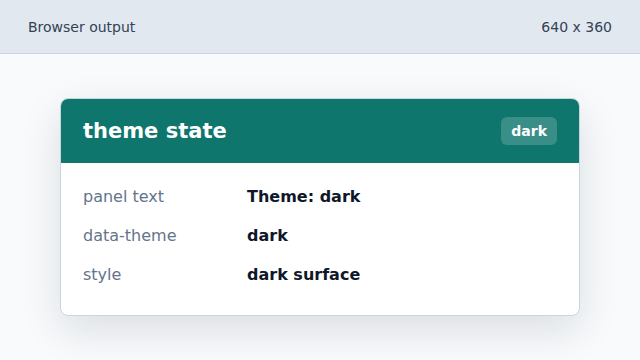Select the "data-theme" label
640x360 pixels.
click(130, 236)
